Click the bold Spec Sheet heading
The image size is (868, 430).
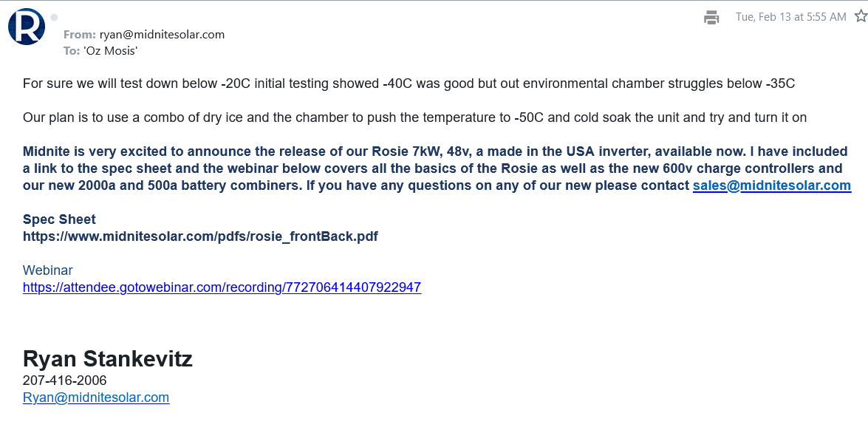(59, 219)
